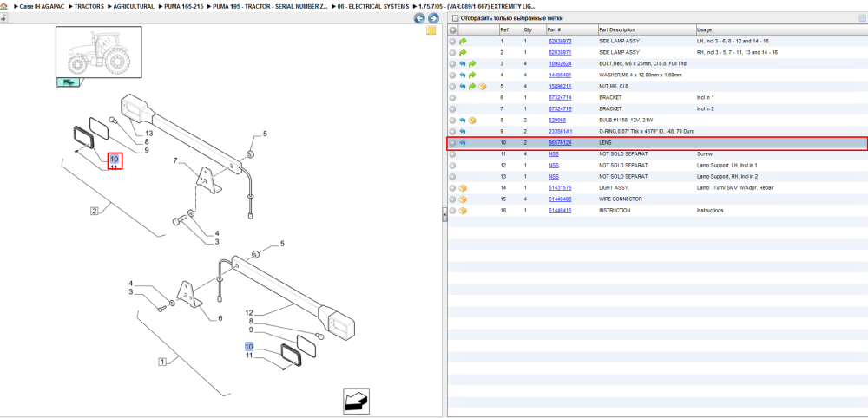Collapse the parts list with the splitter handle

pos(444,215)
